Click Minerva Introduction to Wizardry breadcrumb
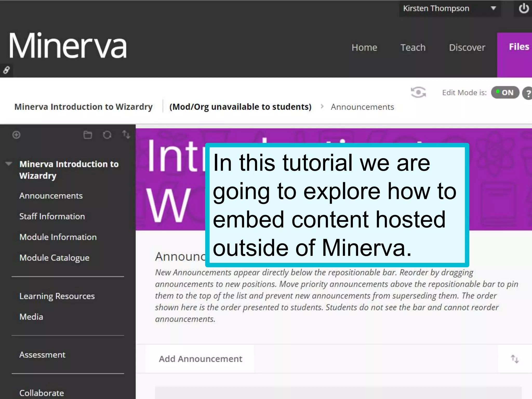 [83, 107]
